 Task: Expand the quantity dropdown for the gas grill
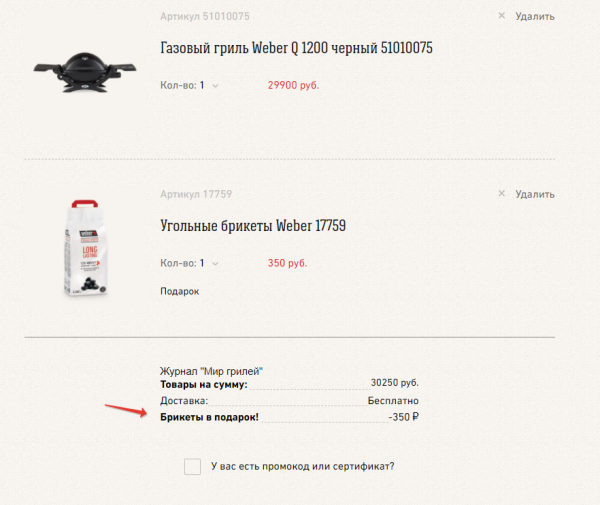click(215, 86)
